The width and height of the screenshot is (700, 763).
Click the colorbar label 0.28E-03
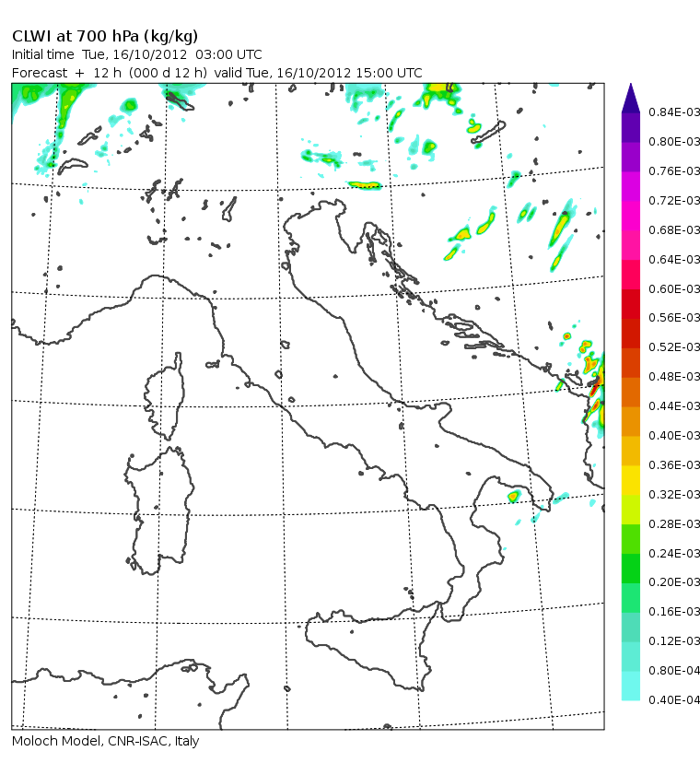pos(674,524)
